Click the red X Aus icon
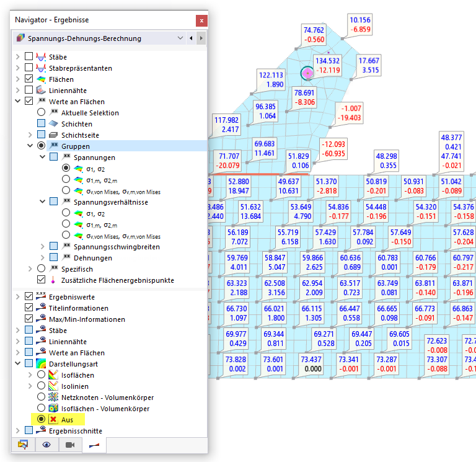This screenshot has height=462, width=476. tap(53, 419)
